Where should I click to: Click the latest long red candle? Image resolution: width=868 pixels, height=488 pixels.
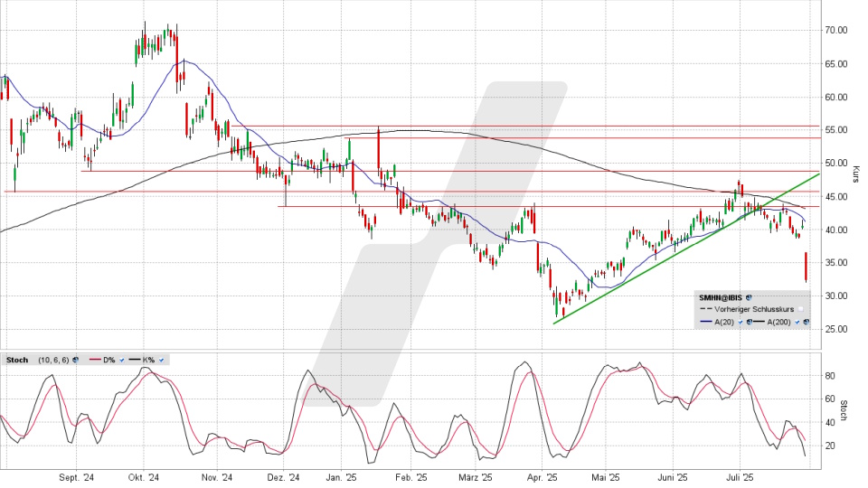806,267
